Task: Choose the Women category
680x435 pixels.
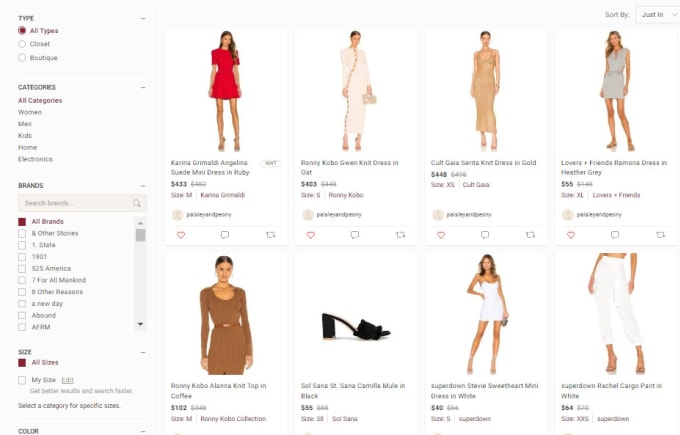Action: [x=30, y=112]
